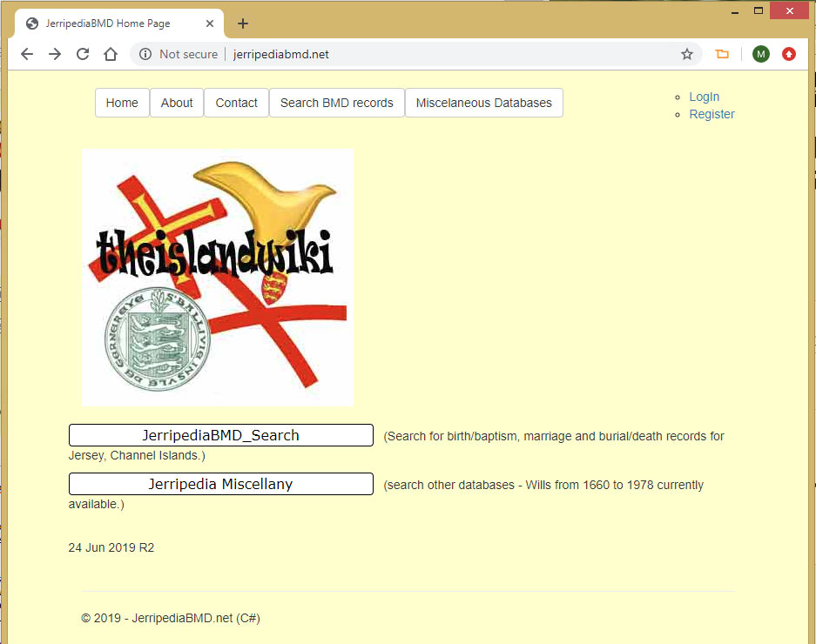816x644 pixels.
Task: Click the Register link
Action: 711,114
